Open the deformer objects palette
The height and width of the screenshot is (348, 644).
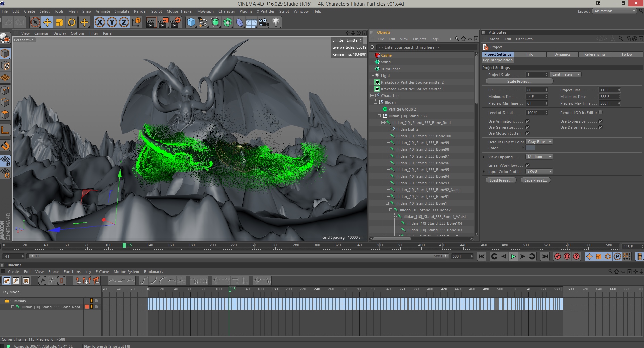tap(240, 23)
